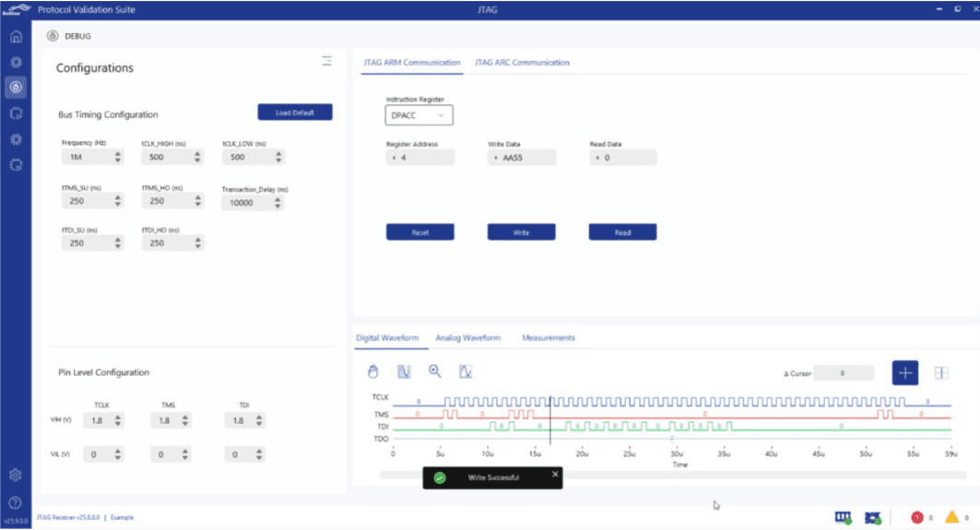Viewport: 980px width, 530px height.
Task: Increase TDI VIH with its up arrow
Action: 259,417
